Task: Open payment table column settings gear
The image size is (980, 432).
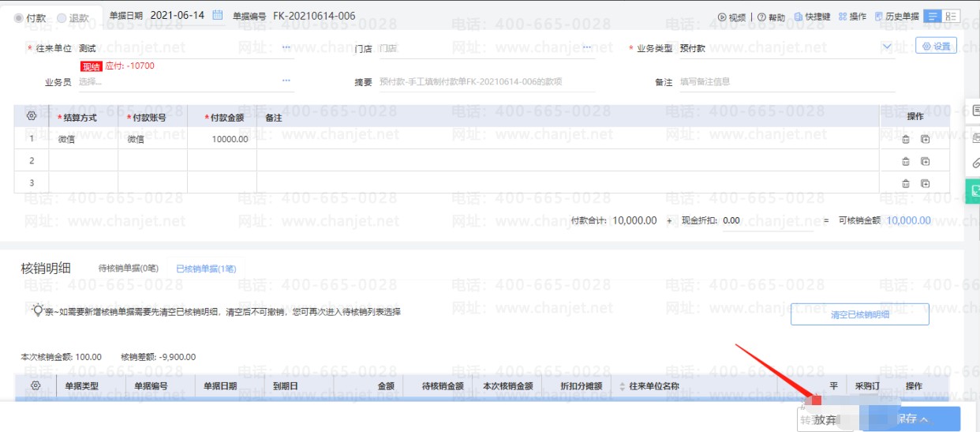Action: pos(32,115)
